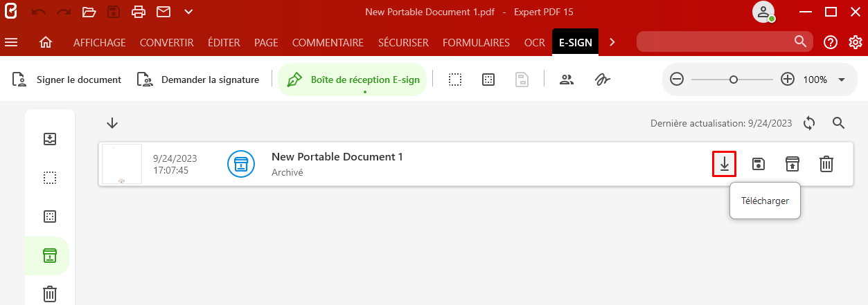Search the E-sign list with magnifier icon
The image size is (868, 305).
[838, 123]
